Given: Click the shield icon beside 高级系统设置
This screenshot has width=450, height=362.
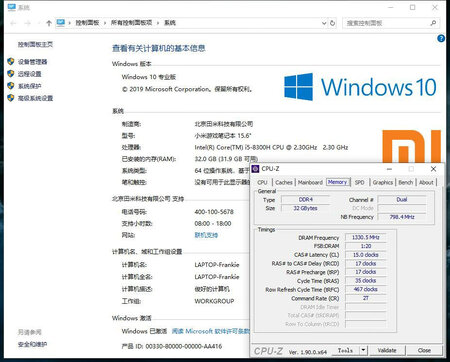Looking at the screenshot, I should 11,98.
